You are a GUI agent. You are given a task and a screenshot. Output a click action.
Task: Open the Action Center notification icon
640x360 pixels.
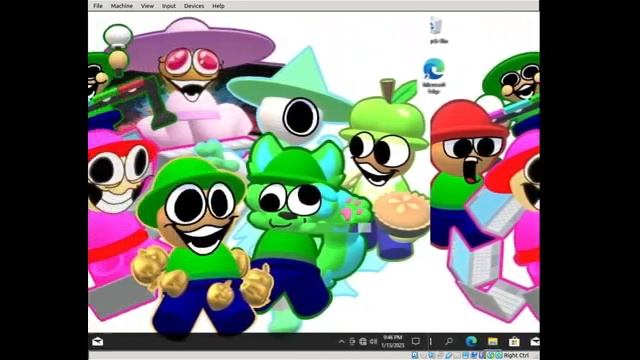(x=416, y=341)
